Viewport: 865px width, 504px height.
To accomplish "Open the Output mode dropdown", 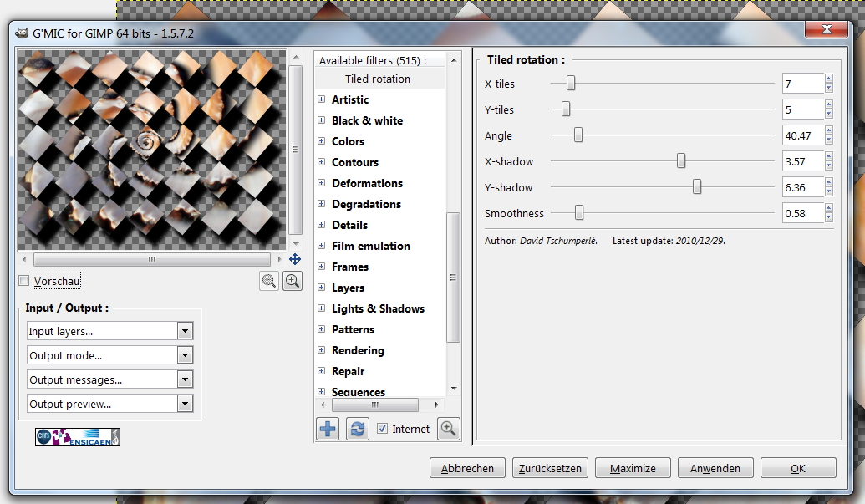I will pyautogui.click(x=109, y=355).
